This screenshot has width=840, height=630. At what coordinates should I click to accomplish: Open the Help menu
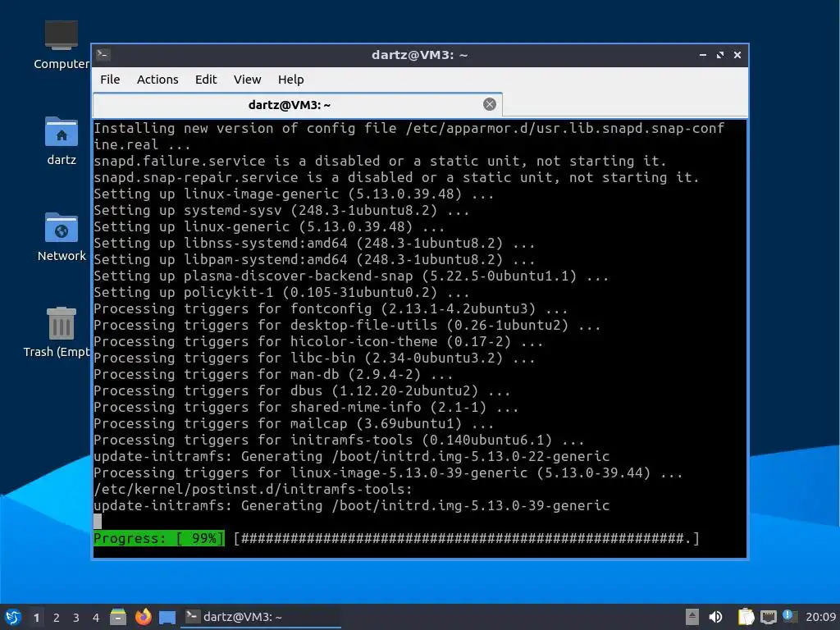coord(291,80)
